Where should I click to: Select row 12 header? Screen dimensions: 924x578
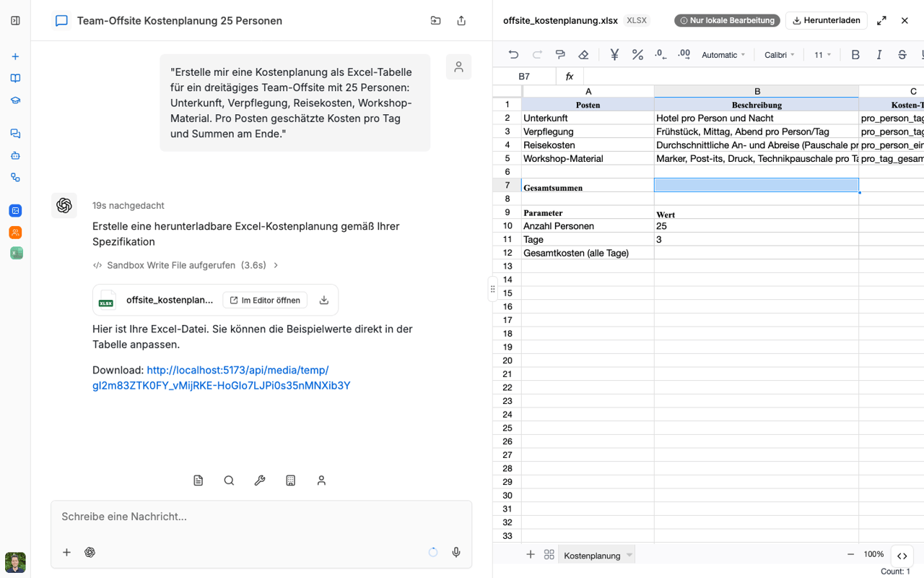pyautogui.click(x=507, y=253)
